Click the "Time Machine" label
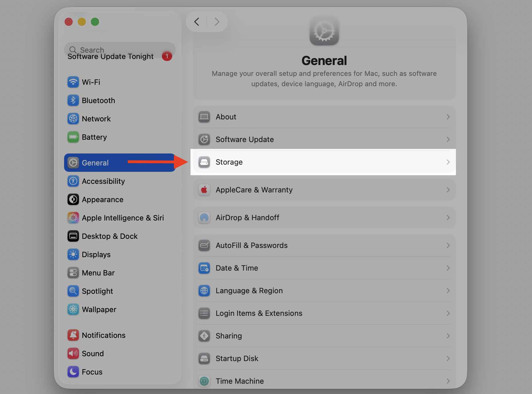Screen dimensions: 532x394 [x=240, y=381]
